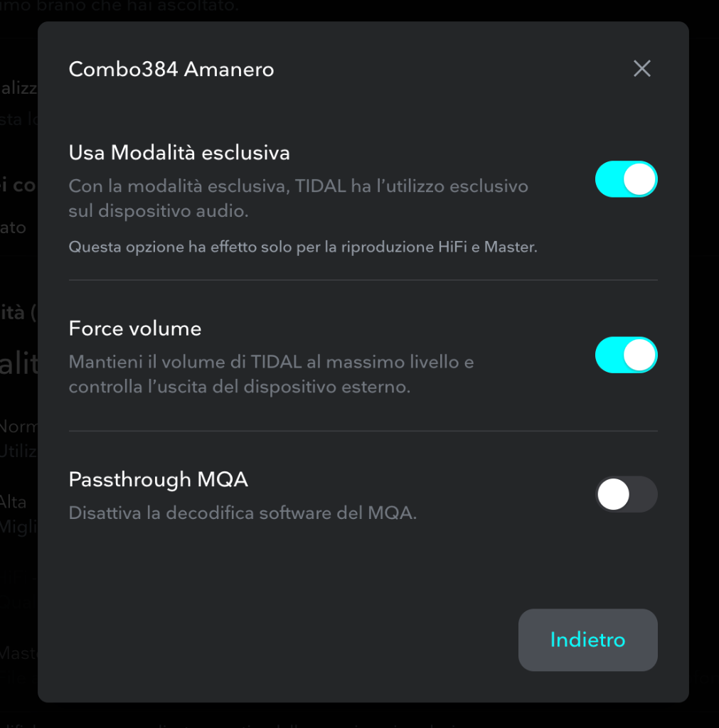The width and height of the screenshot is (719, 728).
Task: Click the 'Disattiva la decodifica software' description
Action: coord(243,513)
